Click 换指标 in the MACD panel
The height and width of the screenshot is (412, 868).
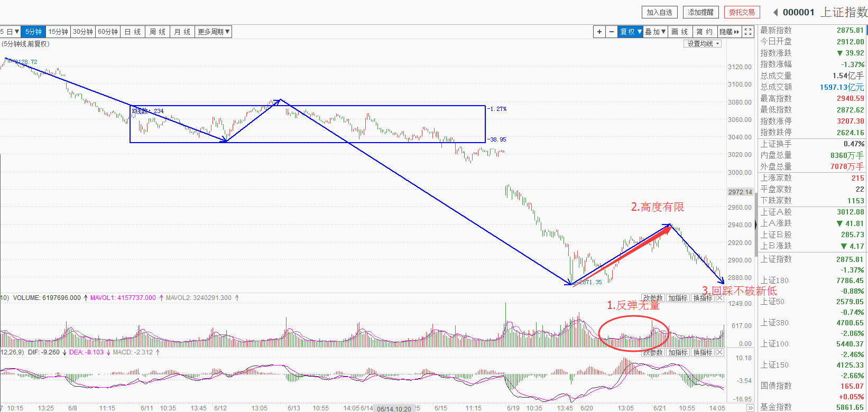[x=703, y=352]
